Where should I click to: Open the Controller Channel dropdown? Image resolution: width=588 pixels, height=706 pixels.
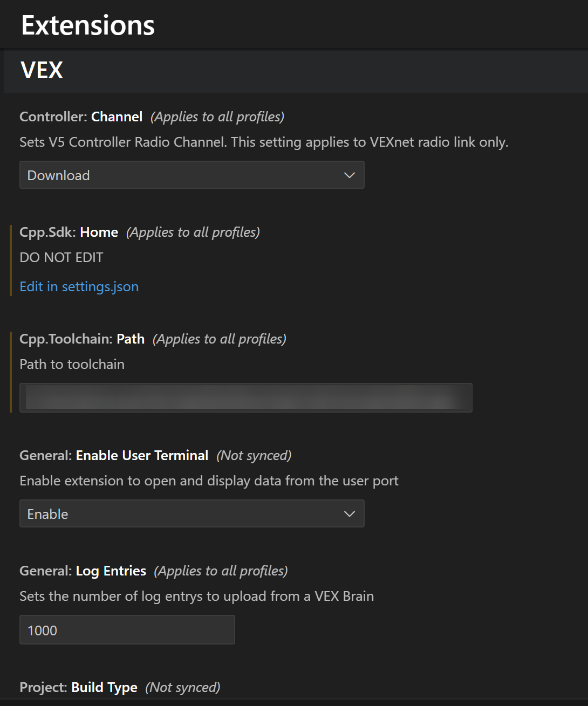[192, 175]
